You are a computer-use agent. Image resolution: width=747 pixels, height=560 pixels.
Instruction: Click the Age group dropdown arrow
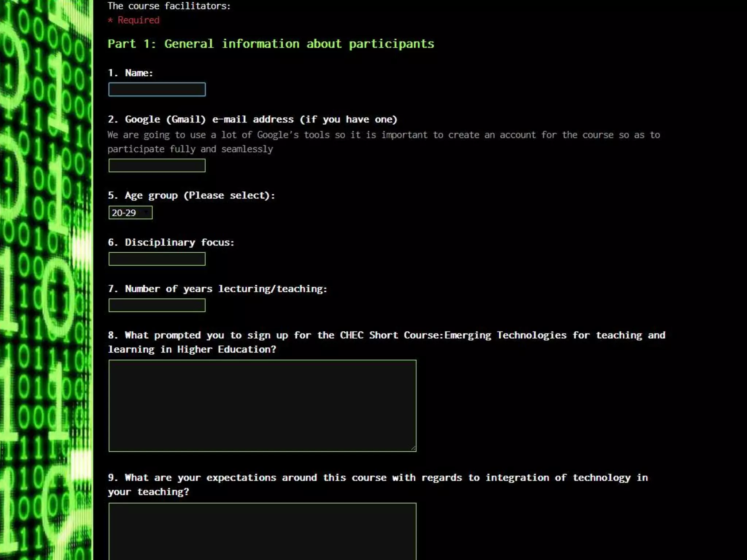(147, 213)
